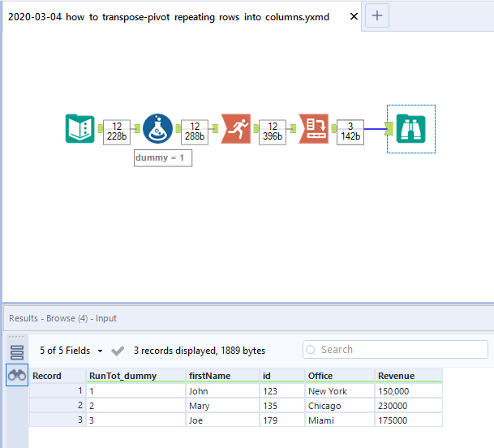Select record row number 2

pos(58,406)
